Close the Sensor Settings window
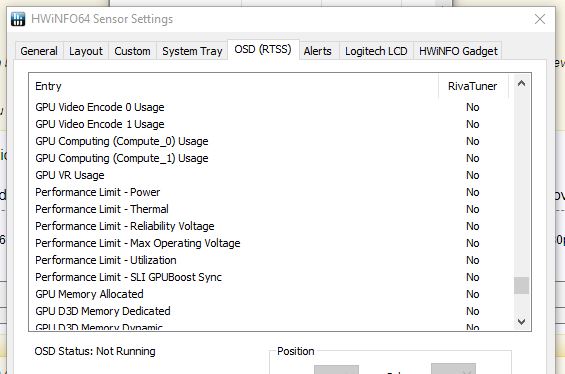The image size is (565, 374). [x=540, y=19]
